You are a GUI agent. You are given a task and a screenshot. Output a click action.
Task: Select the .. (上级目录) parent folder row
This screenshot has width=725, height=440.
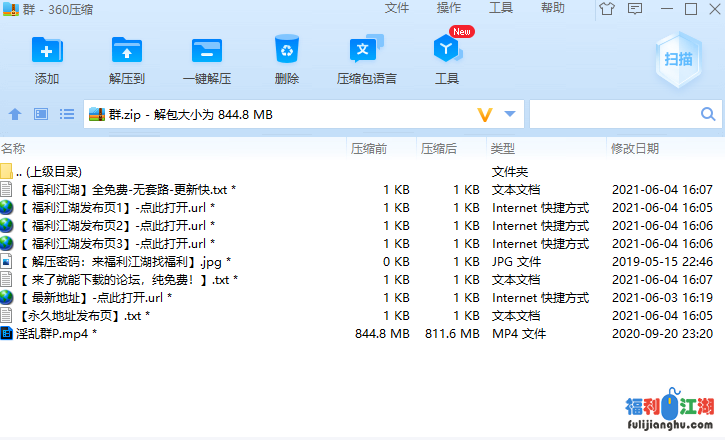click(48, 172)
